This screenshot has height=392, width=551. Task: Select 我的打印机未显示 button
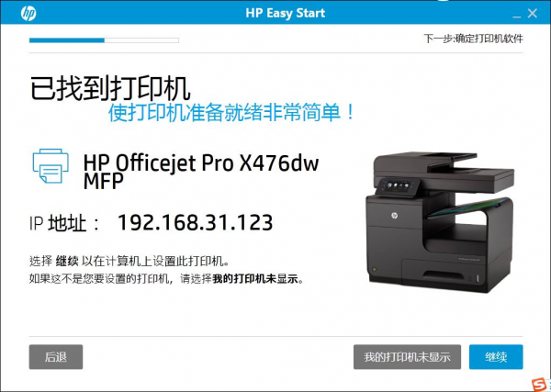(407, 357)
